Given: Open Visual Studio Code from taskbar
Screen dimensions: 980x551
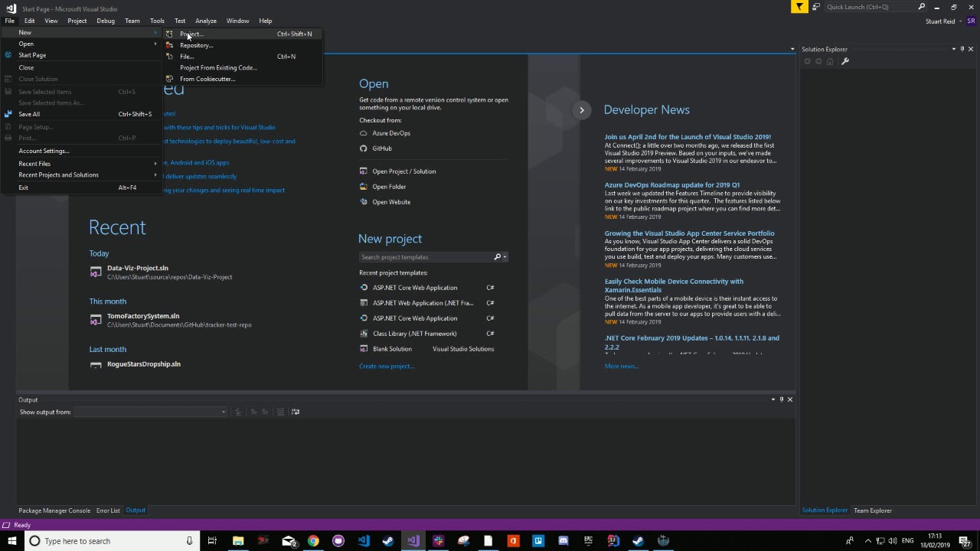Looking at the screenshot, I should click(364, 541).
